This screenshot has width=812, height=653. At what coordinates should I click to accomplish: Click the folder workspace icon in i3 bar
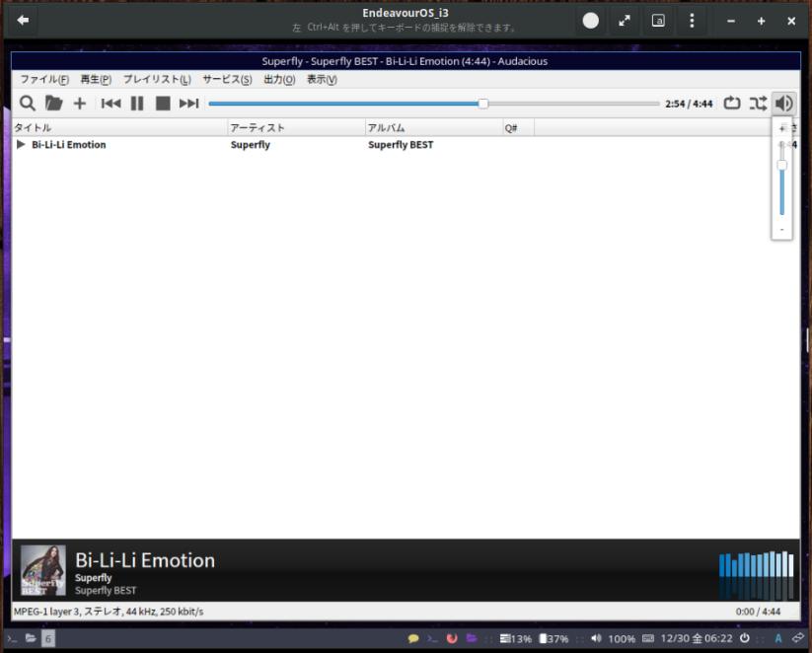[31, 638]
